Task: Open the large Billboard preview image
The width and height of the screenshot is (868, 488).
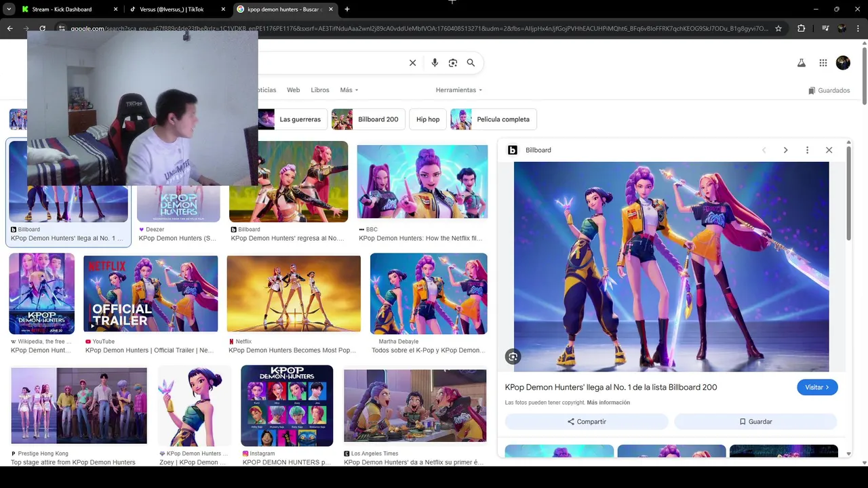Action: pos(671,266)
